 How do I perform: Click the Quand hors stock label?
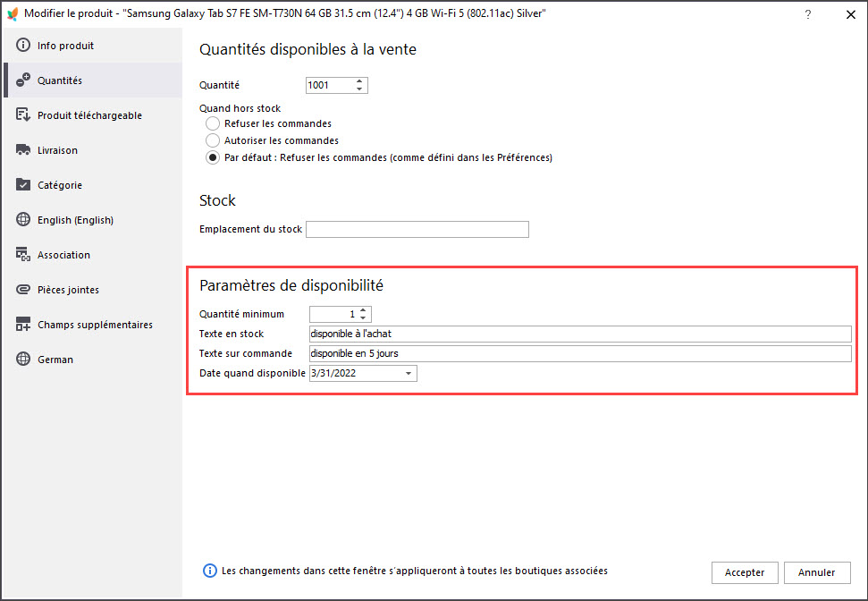tap(240, 108)
